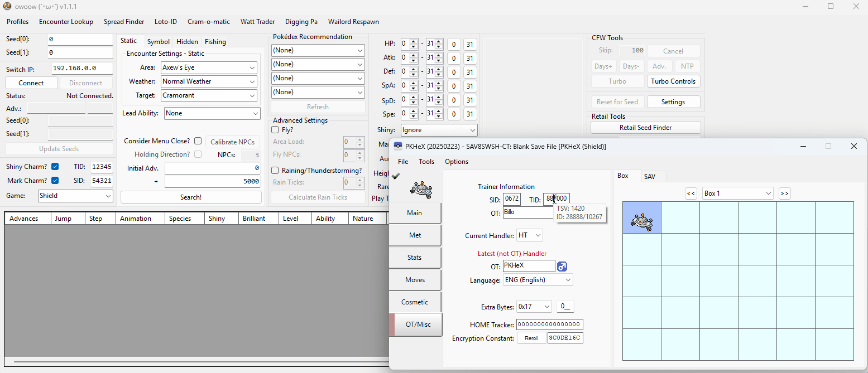Open the PKHeX Options menu
Image resolution: width=868 pixels, height=373 pixels.
tap(457, 162)
